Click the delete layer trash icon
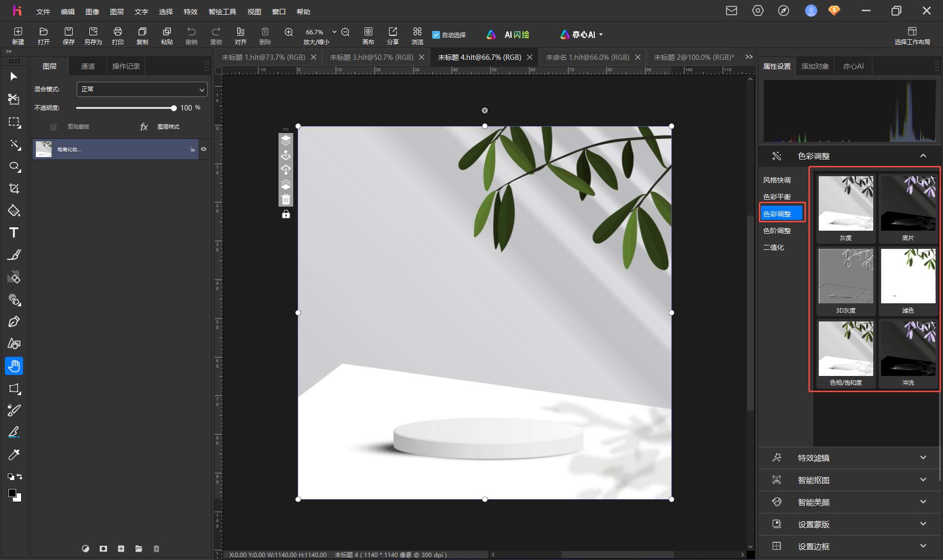 tap(156, 549)
